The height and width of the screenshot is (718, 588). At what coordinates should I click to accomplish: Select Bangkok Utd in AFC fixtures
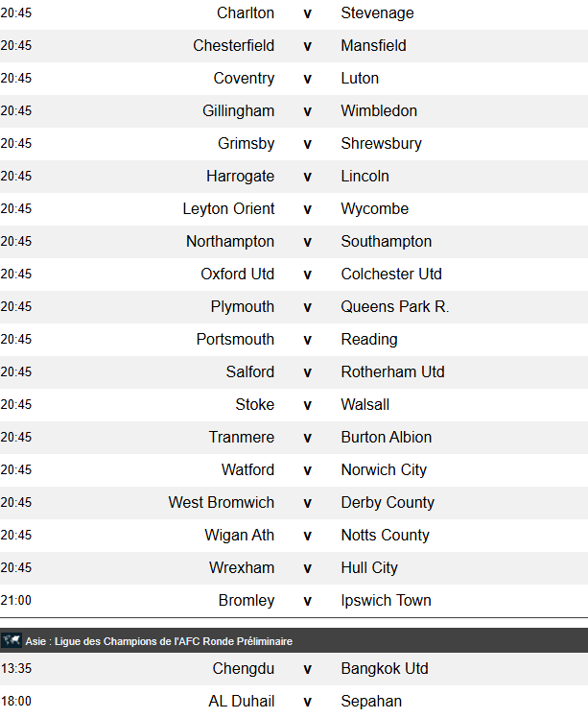point(384,669)
